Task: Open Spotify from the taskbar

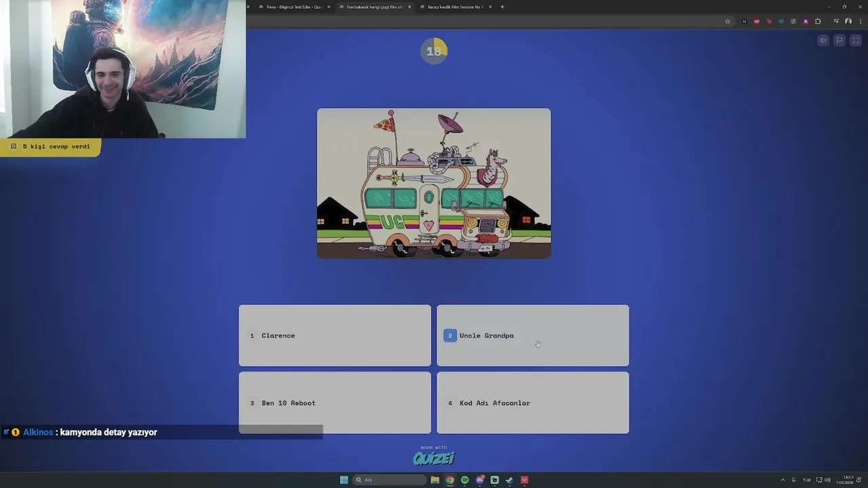Action: (x=465, y=480)
